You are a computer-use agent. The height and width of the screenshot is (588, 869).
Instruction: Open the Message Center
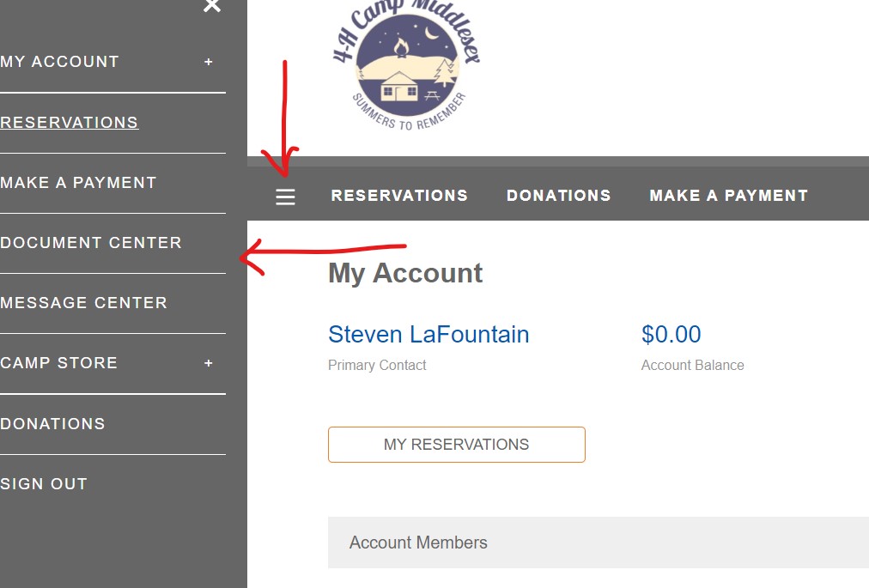coord(83,303)
